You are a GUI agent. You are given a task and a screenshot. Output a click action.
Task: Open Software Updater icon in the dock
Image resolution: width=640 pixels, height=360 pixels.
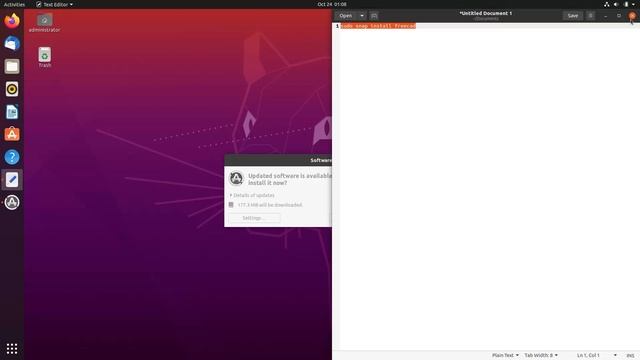12,202
